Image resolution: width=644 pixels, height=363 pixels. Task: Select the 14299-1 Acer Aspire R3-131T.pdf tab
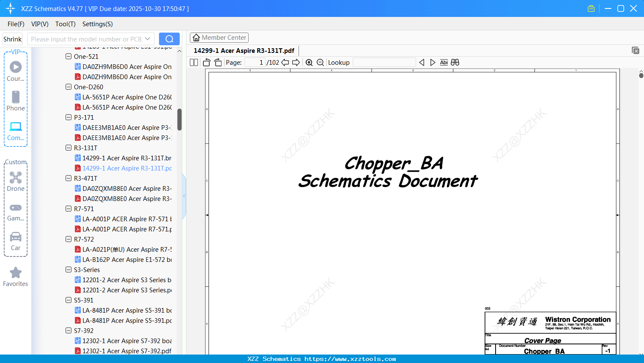pyautogui.click(x=244, y=51)
